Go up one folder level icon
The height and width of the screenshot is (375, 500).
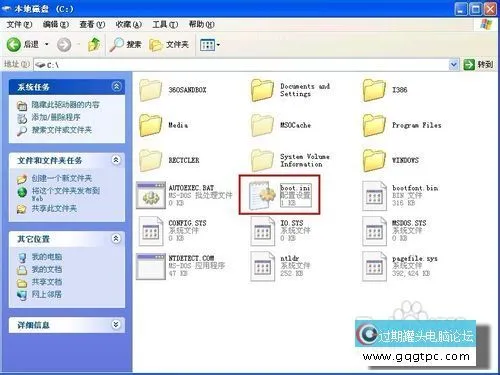tap(94, 44)
